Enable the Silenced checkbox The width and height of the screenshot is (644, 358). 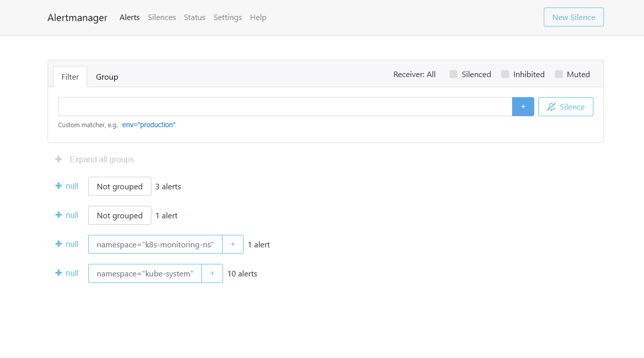pos(454,74)
